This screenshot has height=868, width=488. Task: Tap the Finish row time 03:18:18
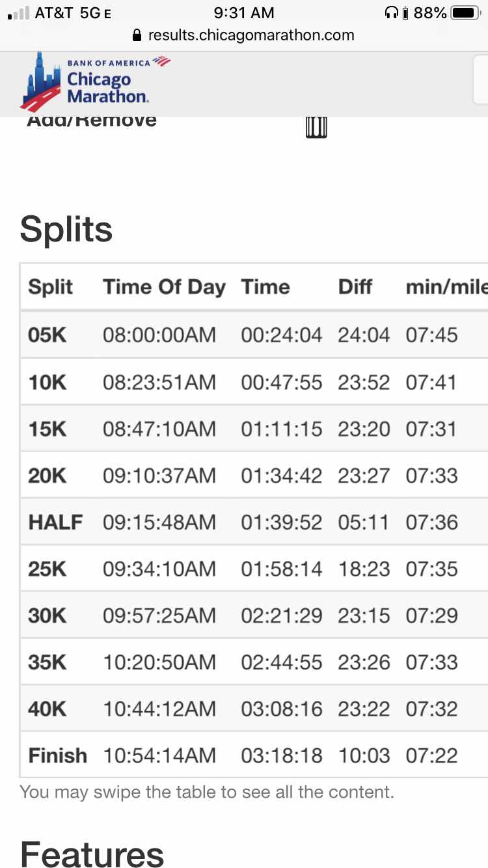[x=281, y=755]
